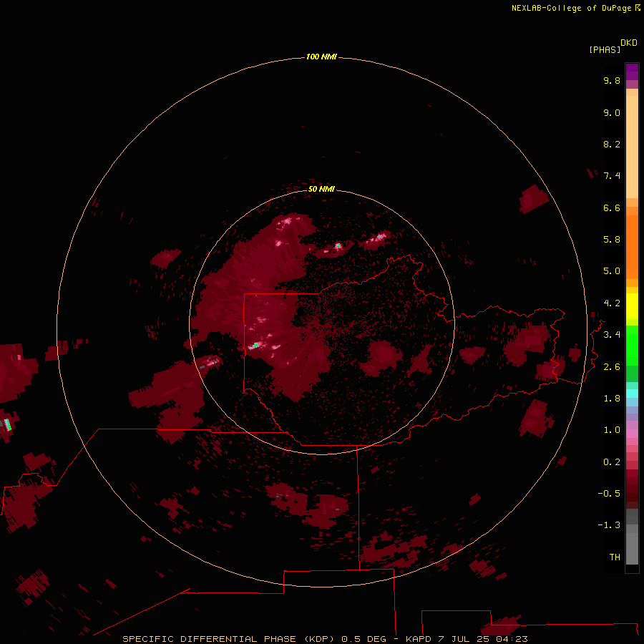Click the NEXLAB-College of DuPage watermark text

click(575, 8)
